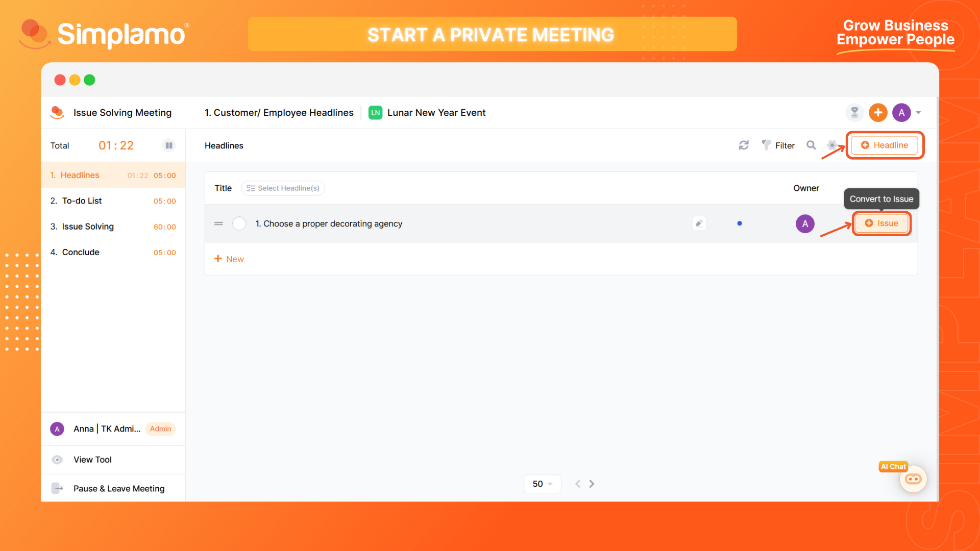Click the Admin role badge
The image size is (980, 551).
160,429
